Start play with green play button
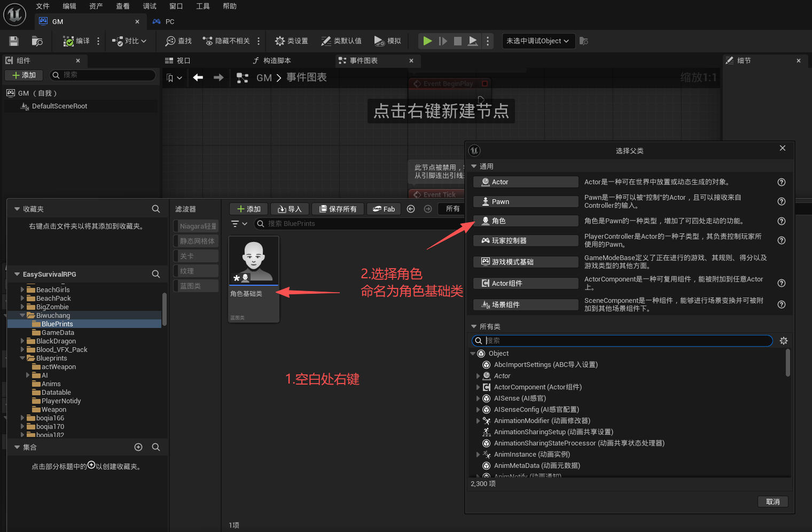 click(x=427, y=41)
